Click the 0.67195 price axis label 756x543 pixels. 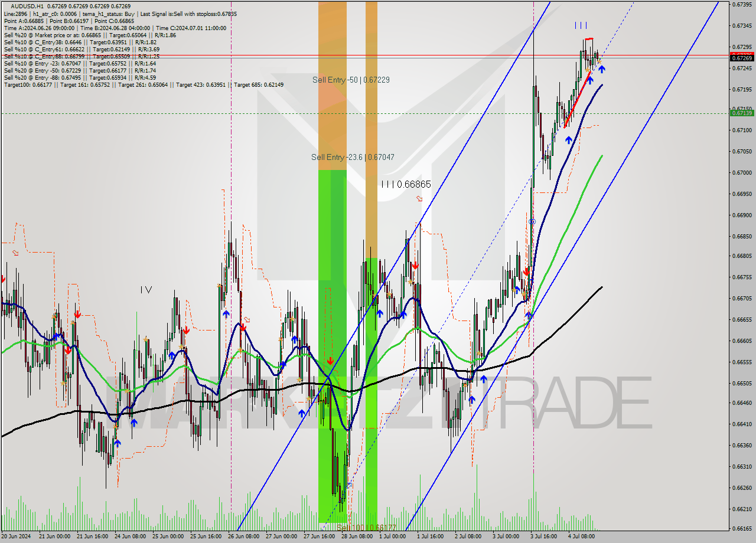tap(742, 89)
